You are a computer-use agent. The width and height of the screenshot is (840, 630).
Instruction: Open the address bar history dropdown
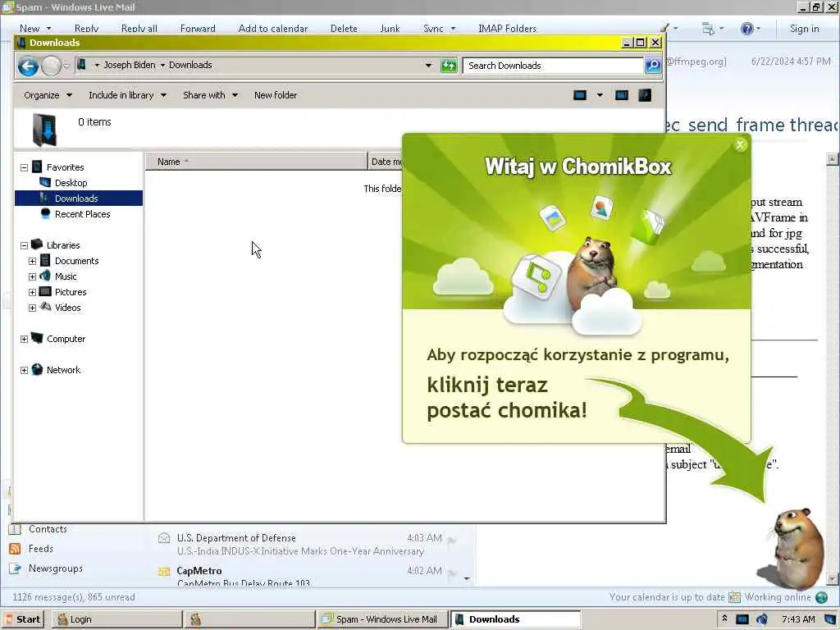pos(428,66)
